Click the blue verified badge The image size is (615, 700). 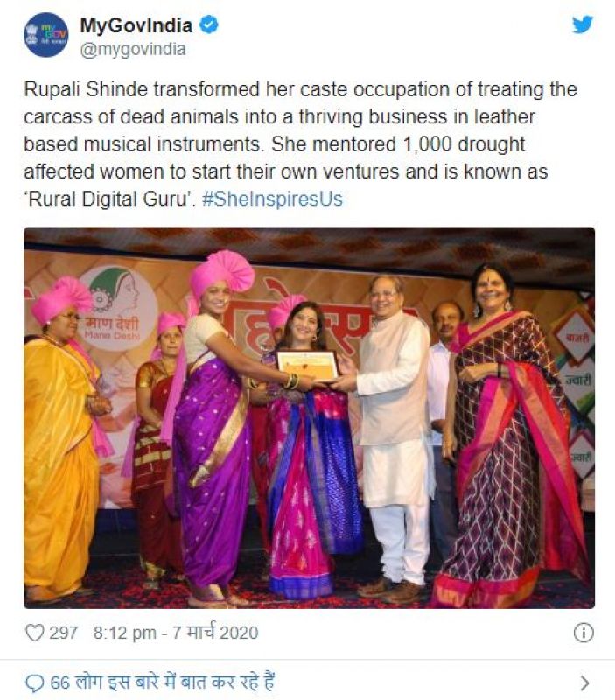click(209, 25)
